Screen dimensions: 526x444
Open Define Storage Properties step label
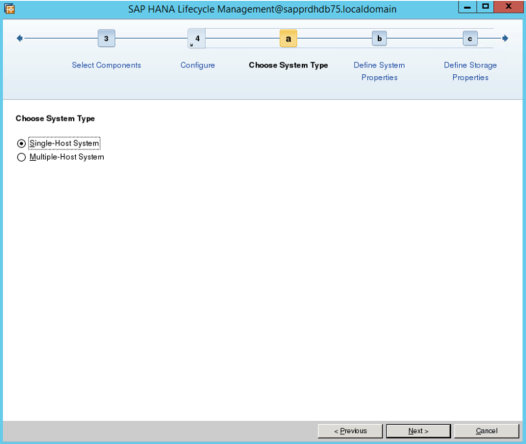[x=470, y=71]
